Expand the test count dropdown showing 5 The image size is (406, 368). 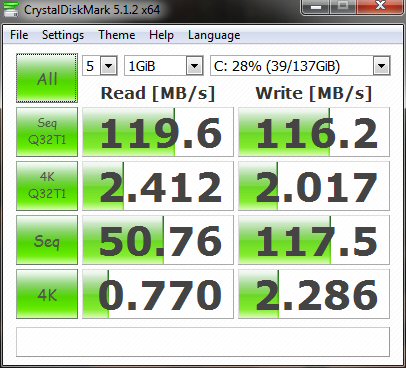(x=100, y=66)
